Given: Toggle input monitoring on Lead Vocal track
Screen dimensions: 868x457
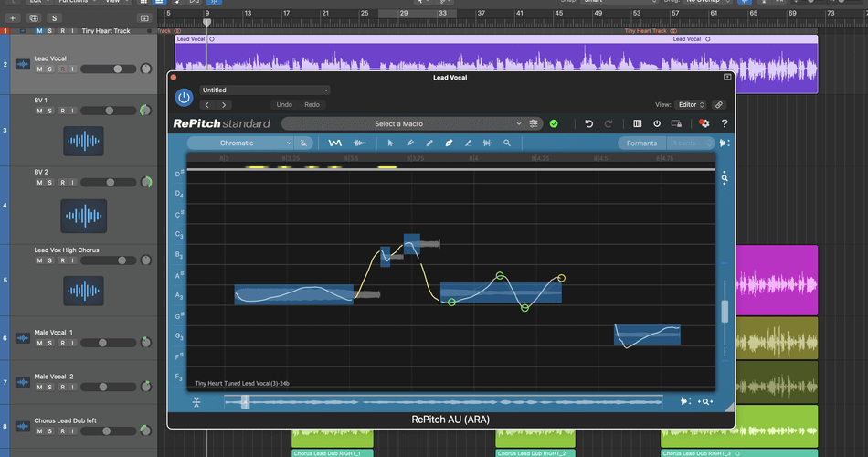Looking at the screenshot, I should click(72, 69).
